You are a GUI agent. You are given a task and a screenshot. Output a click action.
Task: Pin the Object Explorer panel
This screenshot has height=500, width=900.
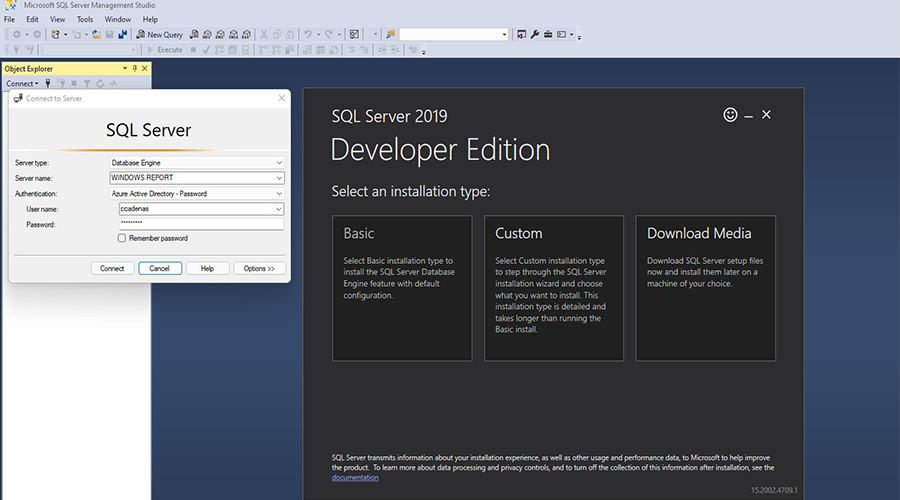(x=135, y=68)
